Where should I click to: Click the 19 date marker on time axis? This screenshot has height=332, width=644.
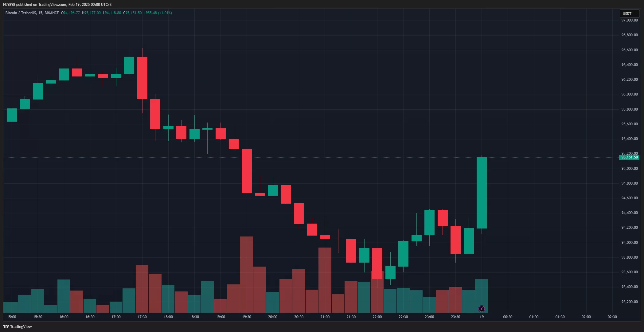coord(482,317)
